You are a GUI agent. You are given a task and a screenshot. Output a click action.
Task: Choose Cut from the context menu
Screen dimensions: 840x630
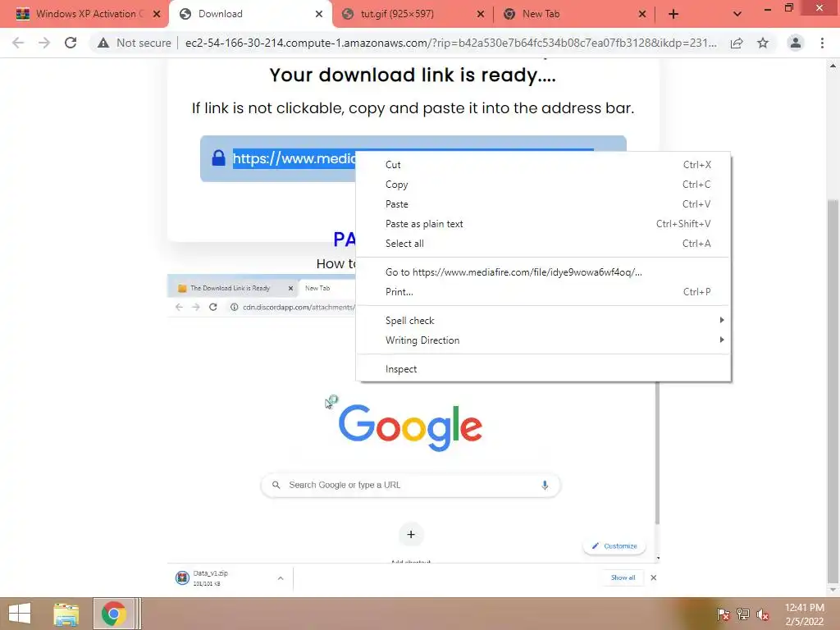(x=543, y=164)
